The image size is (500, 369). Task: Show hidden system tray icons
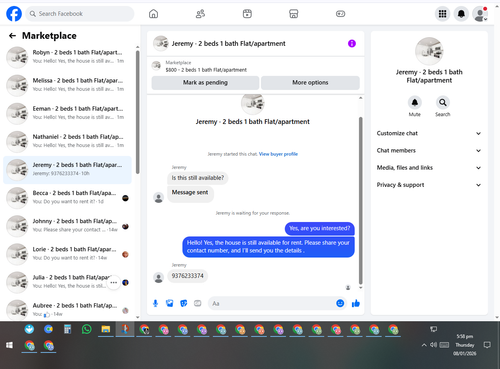[x=424, y=345]
